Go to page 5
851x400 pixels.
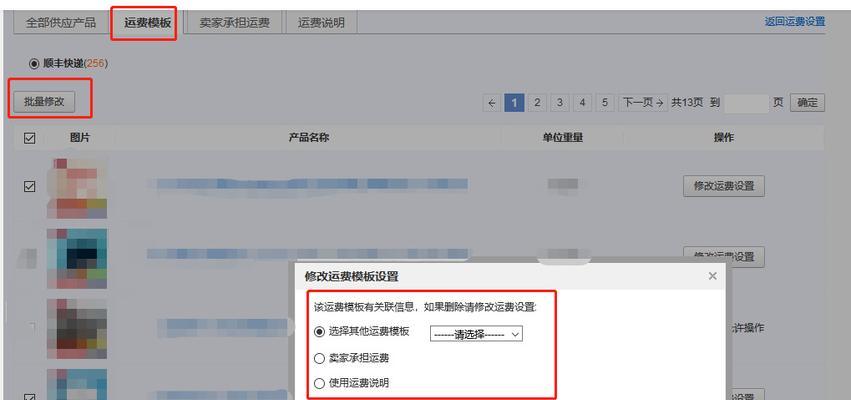coord(605,103)
